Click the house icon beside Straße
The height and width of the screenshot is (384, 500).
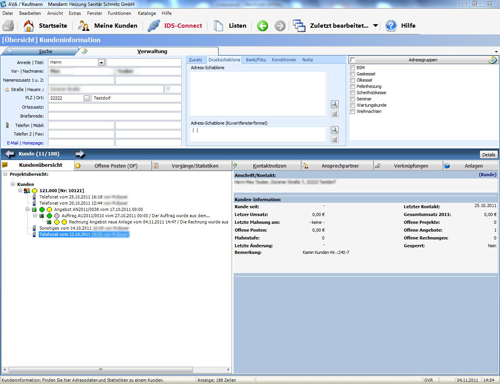7,90
